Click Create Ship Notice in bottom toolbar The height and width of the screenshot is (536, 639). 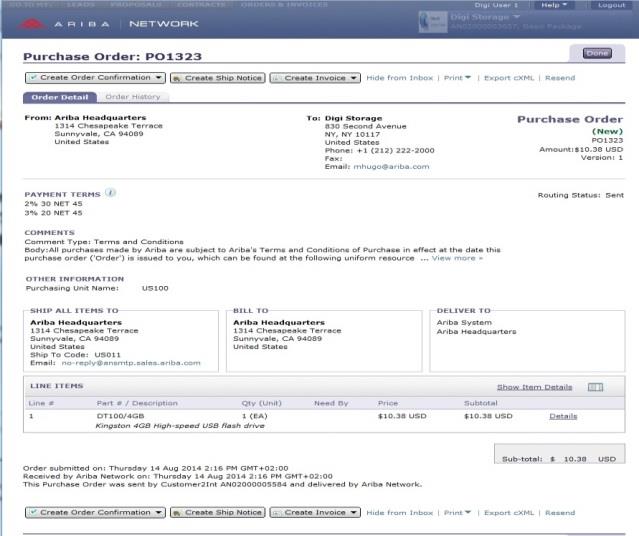218,512
